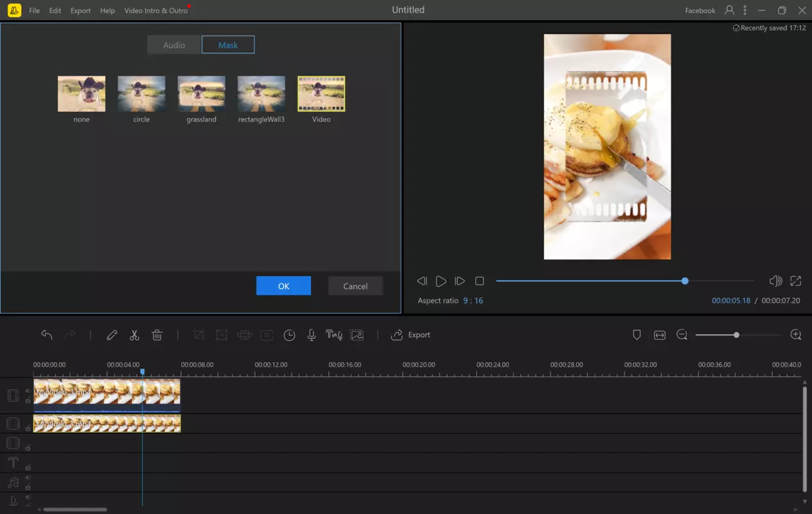
Task: Click the music track note icon
Action: pos(13,482)
